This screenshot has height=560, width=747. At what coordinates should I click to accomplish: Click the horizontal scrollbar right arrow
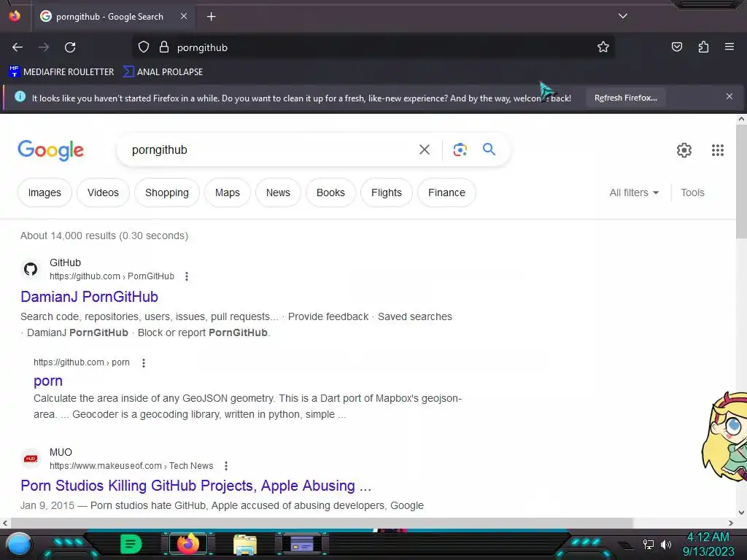(x=731, y=523)
